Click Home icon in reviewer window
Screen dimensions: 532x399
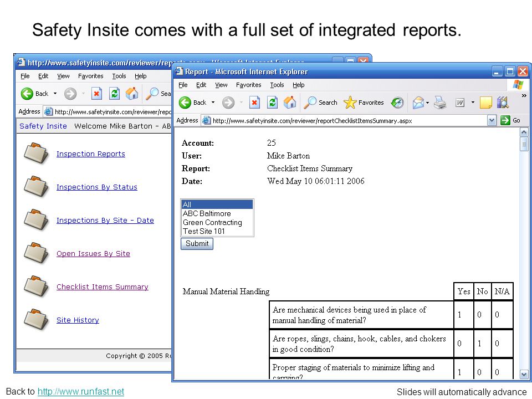pyautogui.click(x=132, y=93)
